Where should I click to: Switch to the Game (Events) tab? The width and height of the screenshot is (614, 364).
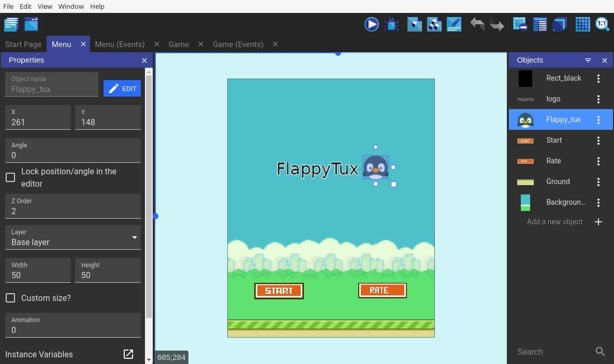[x=238, y=44]
